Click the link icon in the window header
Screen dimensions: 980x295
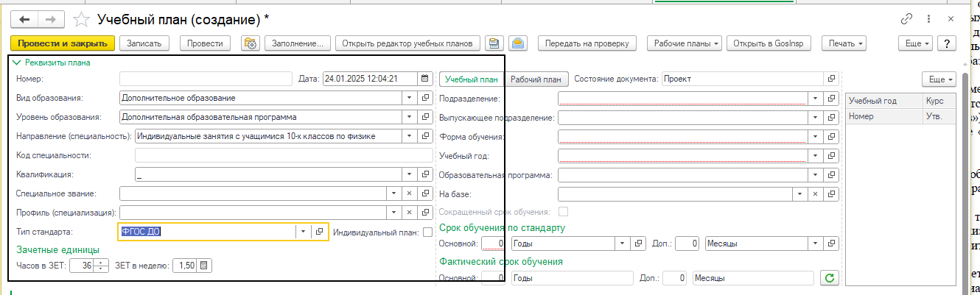click(907, 19)
